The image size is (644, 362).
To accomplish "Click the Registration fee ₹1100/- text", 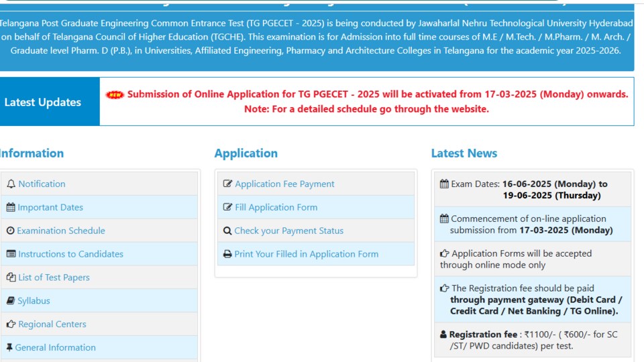I will pos(532,340).
